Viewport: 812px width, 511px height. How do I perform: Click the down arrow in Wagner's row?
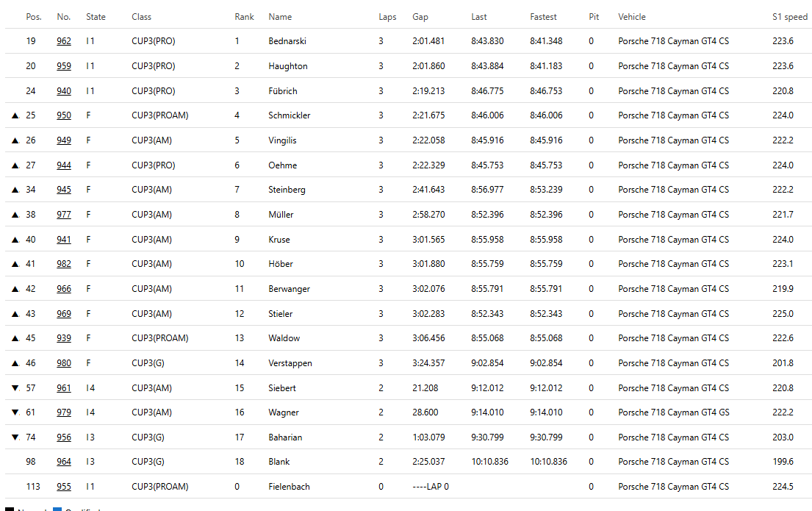(15, 412)
